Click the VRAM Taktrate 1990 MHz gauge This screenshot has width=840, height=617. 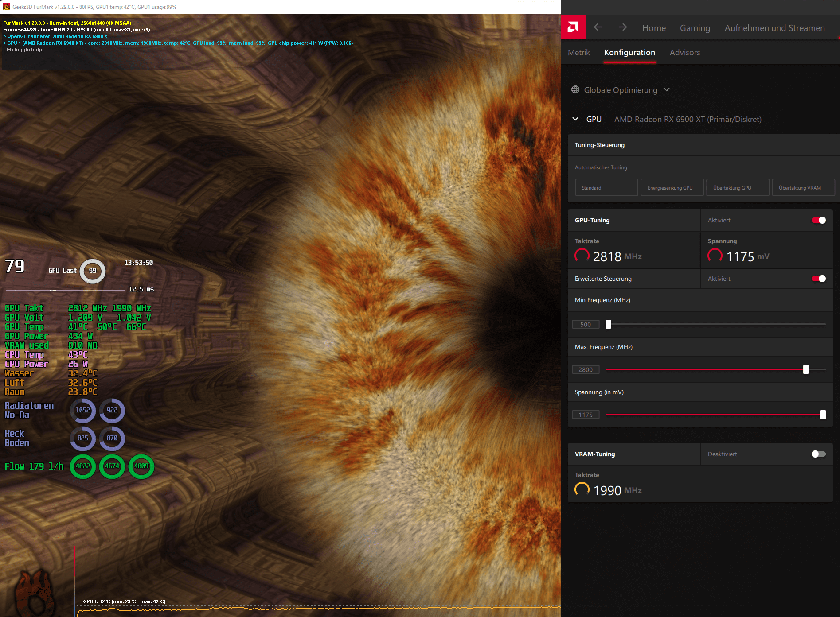582,489
